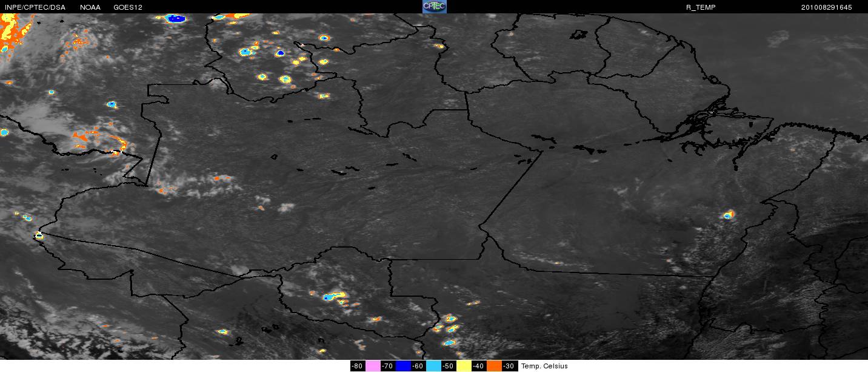Click the "Temp. Celsius" legend caption
Image resolution: width=868 pixels, height=372 pixels.
pyautogui.click(x=544, y=366)
